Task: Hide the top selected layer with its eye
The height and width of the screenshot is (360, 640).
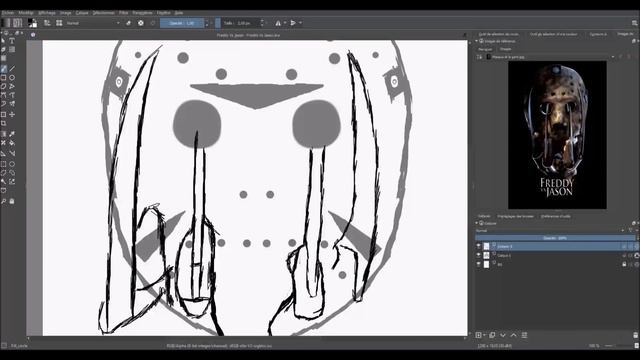Action: click(x=479, y=246)
